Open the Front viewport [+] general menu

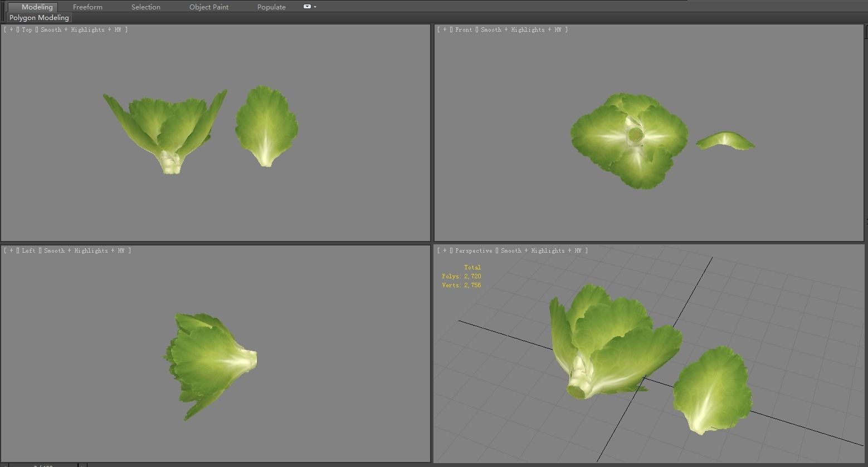click(445, 30)
